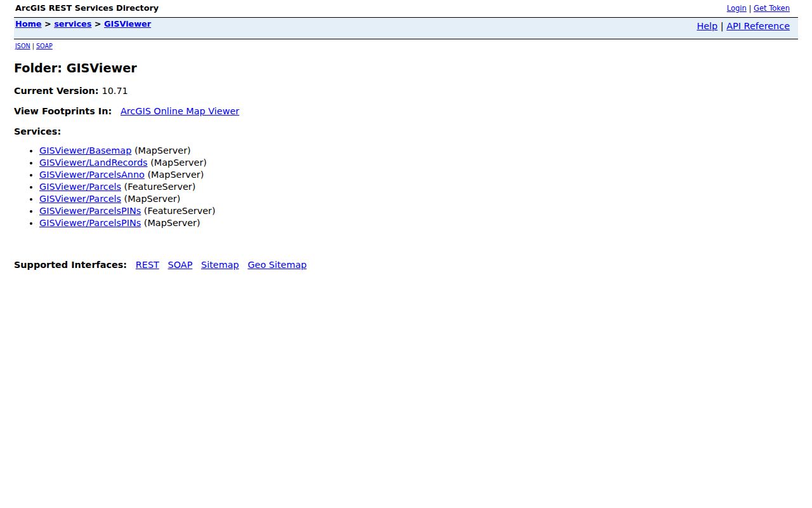812x508 pixels.
Task: Click the Supported Interfaces: label
Action: coord(70,265)
